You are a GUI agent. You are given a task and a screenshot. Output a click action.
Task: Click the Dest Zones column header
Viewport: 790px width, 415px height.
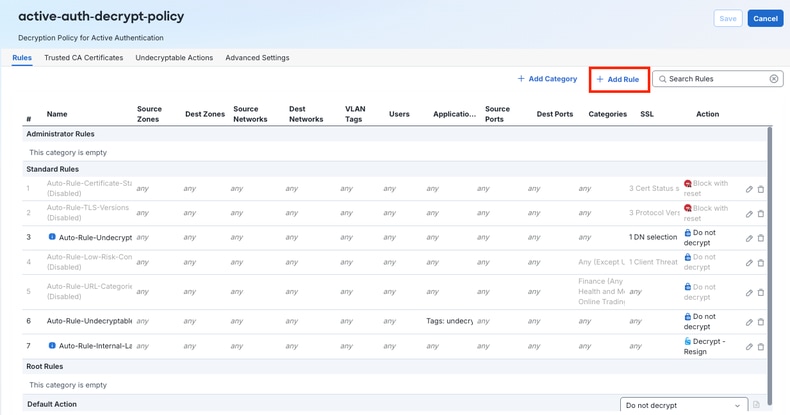pyautogui.click(x=205, y=114)
